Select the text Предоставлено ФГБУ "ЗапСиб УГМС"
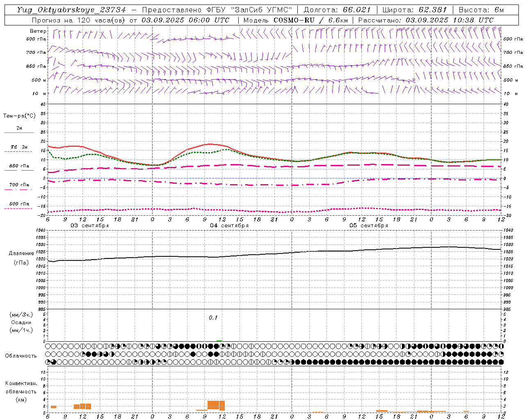Viewport: 525px width, 420px height. coord(217,10)
